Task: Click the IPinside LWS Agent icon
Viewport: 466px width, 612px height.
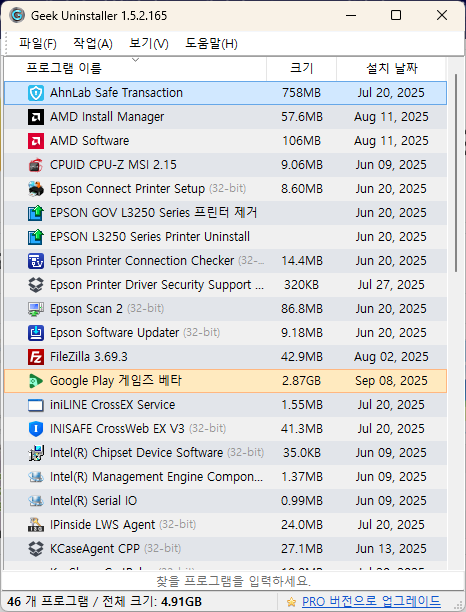Action: click(x=36, y=525)
